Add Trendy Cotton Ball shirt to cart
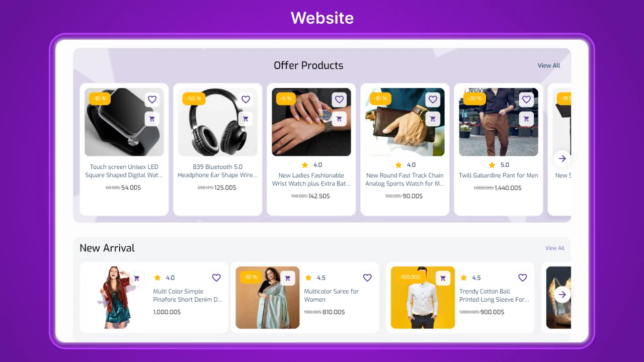The width and height of the screenshot is (644, 362). 443,278
